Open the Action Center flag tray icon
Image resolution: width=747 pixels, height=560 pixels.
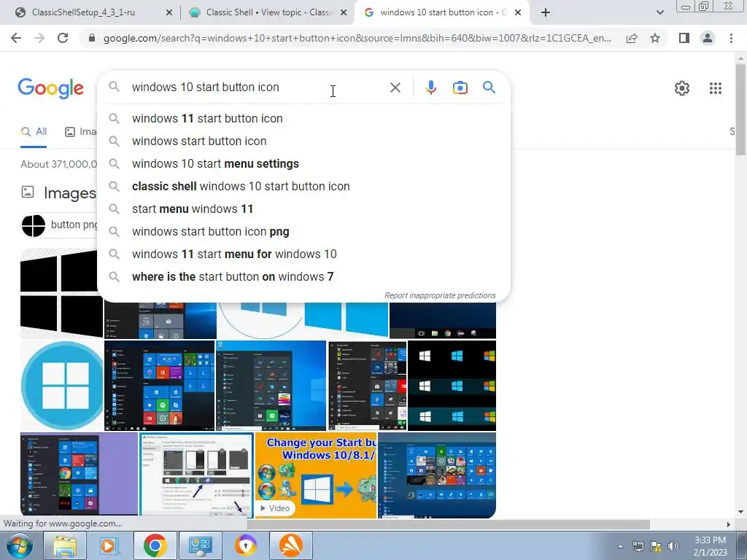point(656,546)
